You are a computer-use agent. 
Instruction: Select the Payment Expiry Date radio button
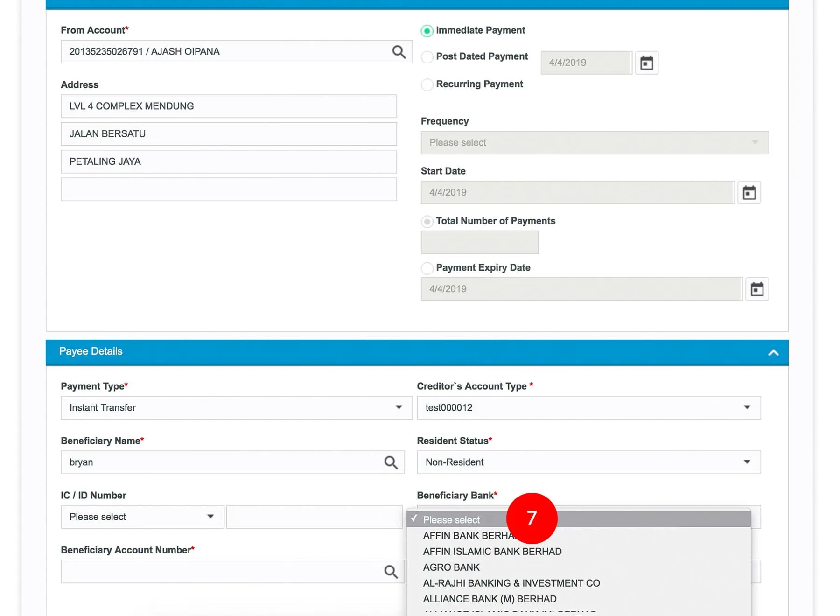427,268
